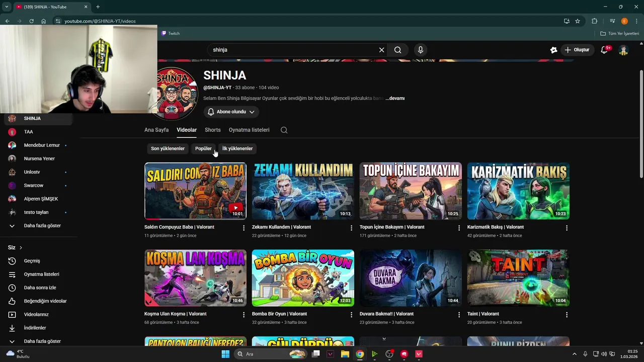Open the Siz section chevron

pos(21,247)
